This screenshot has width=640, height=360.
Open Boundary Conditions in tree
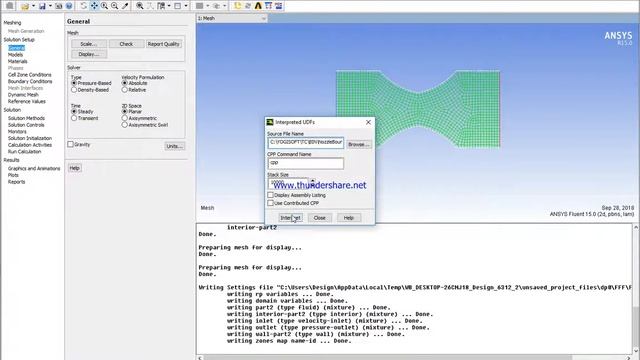[30, 81]
